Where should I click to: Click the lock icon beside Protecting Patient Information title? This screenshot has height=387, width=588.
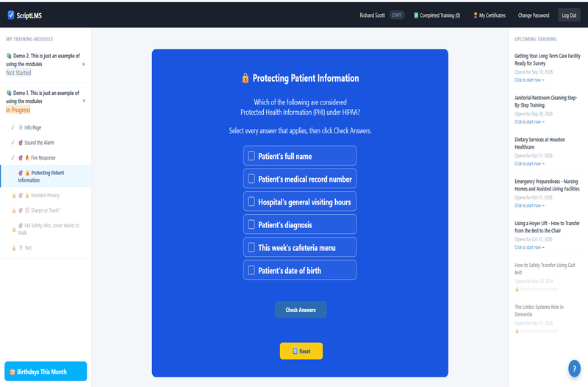[245, 78]
